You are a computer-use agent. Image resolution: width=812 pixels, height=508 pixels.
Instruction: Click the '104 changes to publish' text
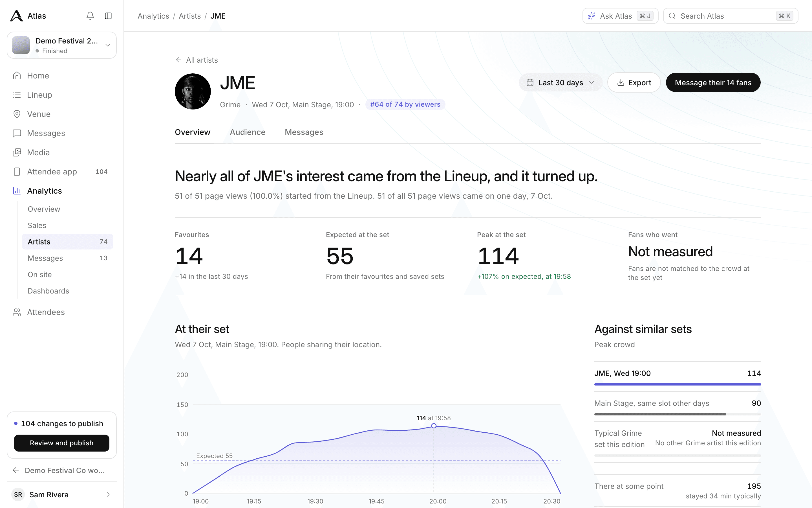pos(62,423)
